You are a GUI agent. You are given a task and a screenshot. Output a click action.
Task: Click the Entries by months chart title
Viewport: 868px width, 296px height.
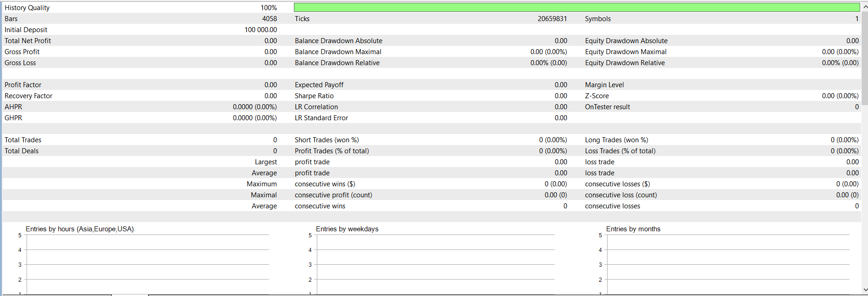tap(633, 229)
